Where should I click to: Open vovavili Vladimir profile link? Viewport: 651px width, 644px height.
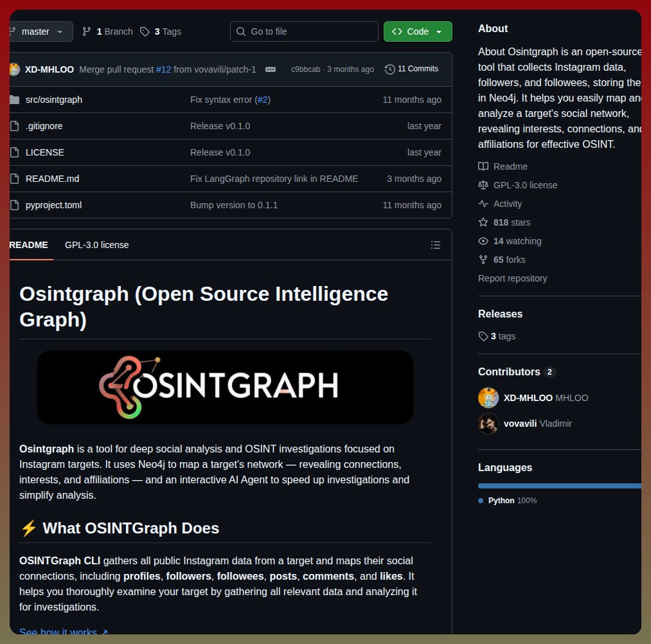pyautogui.click(x=537, y=424)
